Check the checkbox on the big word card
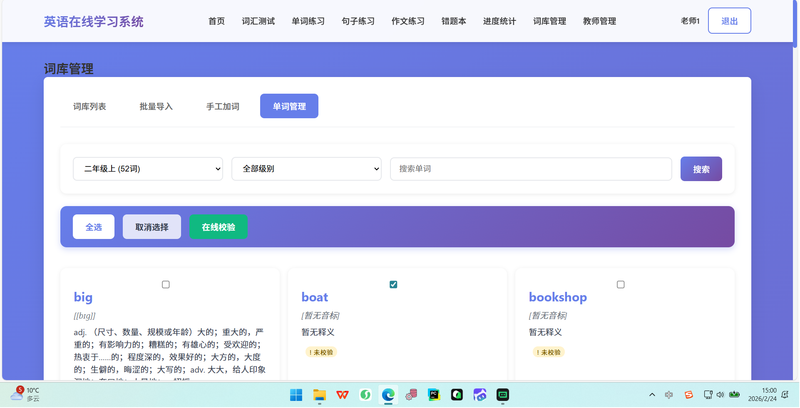The width and height of the screenshot is (800, 408). [x=166, y=285]
